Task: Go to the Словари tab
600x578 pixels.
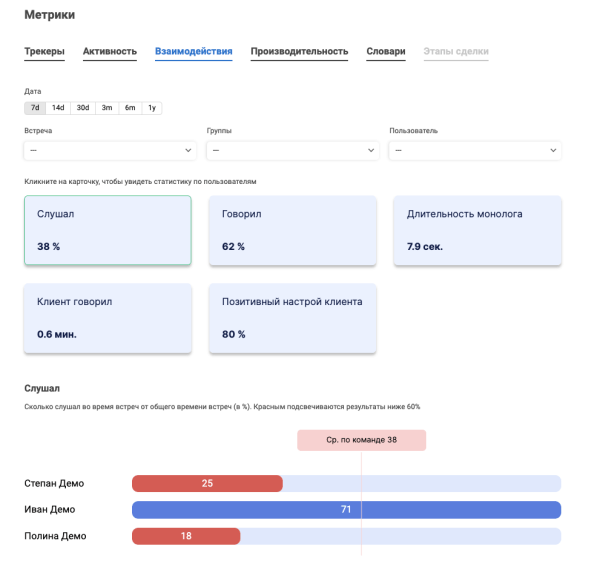Action: [x=386, y=51]
